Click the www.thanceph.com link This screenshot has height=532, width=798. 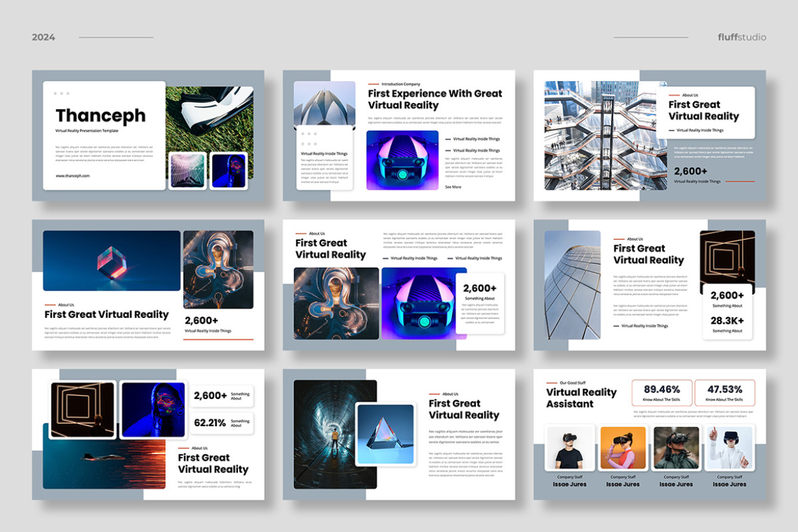point(73,176)
